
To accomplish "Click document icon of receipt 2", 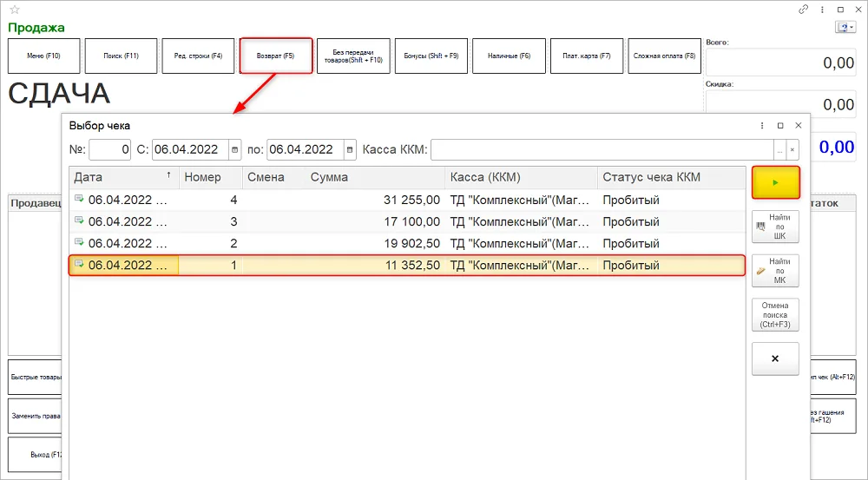I will [79, 242].
